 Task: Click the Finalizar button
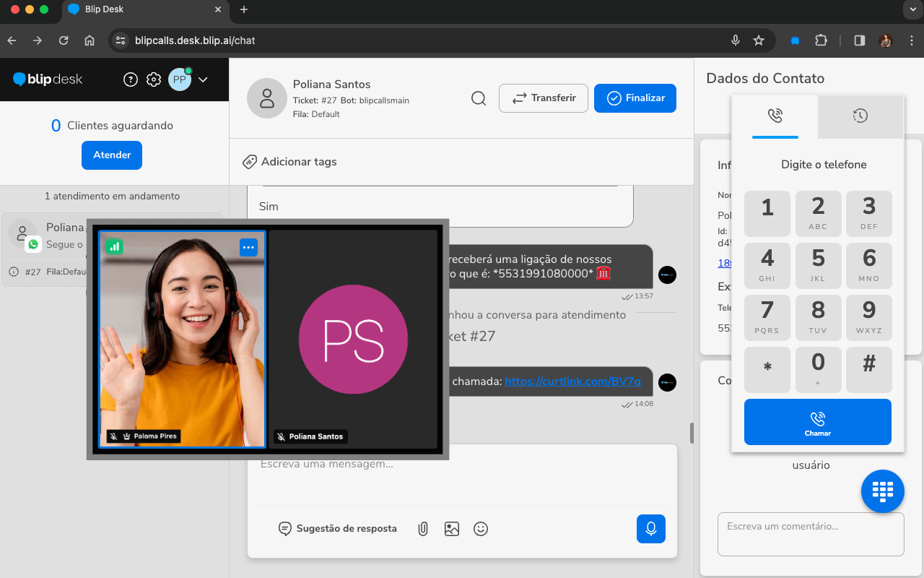[635, 98]
